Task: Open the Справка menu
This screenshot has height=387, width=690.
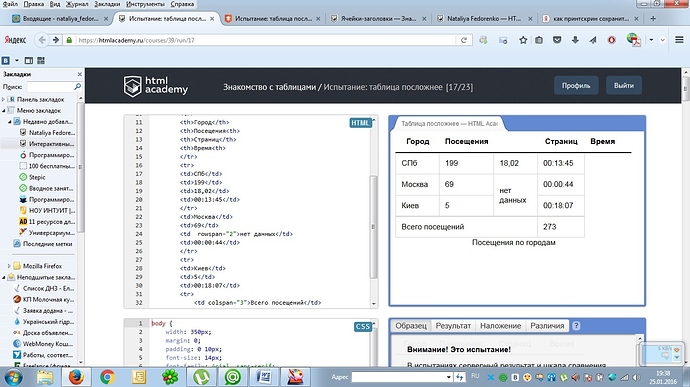Action: coord(182,4)
